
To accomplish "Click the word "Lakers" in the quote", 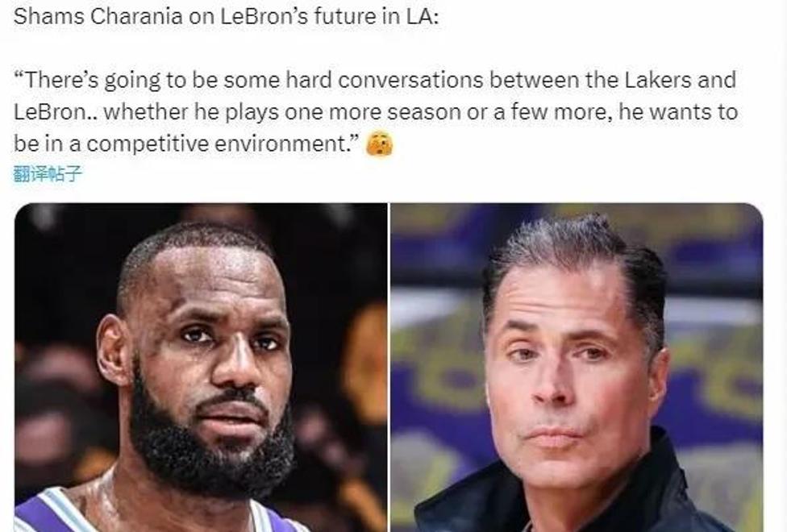I will [658, 80].
